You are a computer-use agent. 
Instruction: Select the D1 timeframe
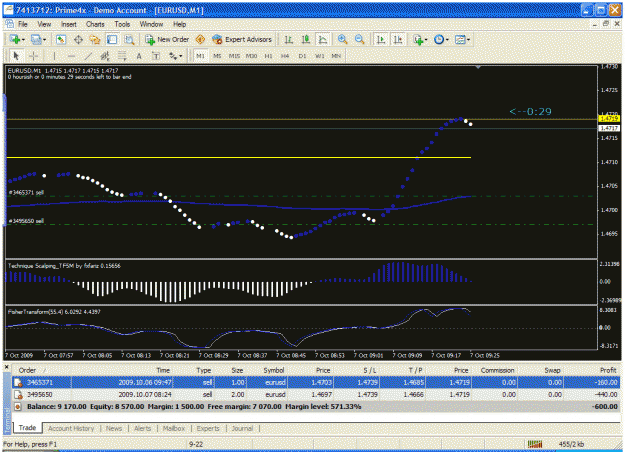pyautogui.click(x=302, y=56)
